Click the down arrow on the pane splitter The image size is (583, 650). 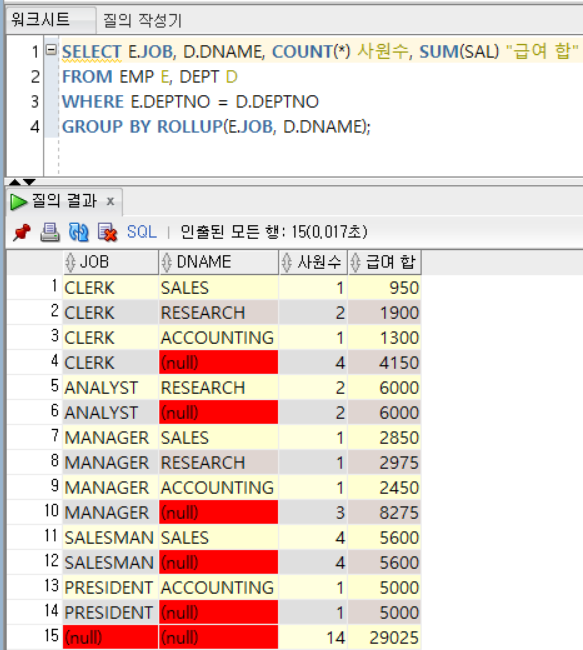coord(29,182)
